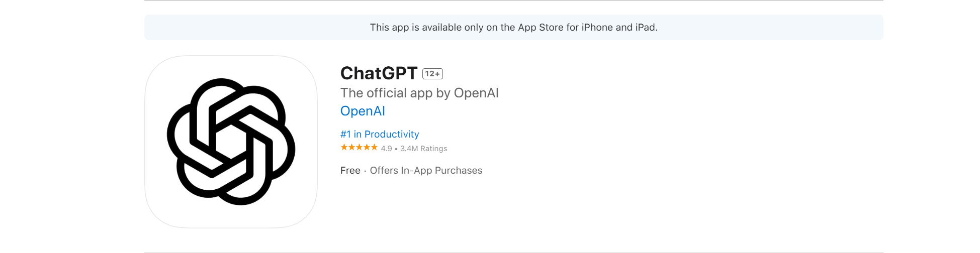
Task: Click the 12+ age rating badge
Action: click(x=432, y=74)
